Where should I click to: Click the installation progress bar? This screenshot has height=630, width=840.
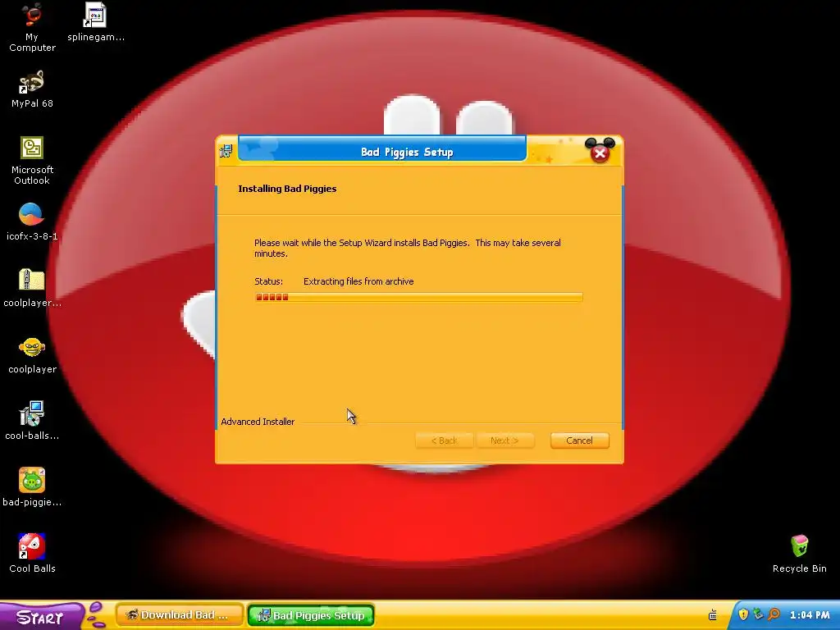pos(419,297)
